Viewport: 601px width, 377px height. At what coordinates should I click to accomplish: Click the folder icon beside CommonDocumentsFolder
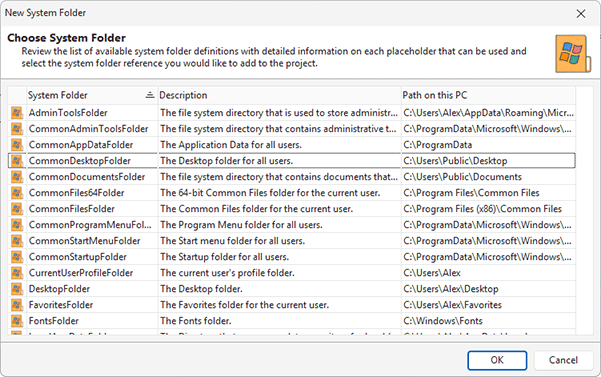pos(17,177)
